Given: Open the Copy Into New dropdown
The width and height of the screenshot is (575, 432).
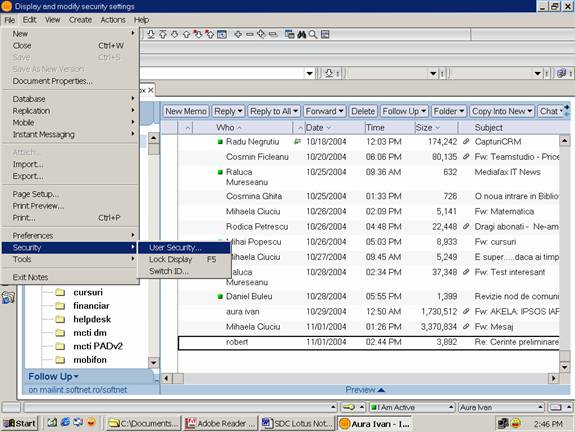Looking at the screenshot, I should (502, 111).
